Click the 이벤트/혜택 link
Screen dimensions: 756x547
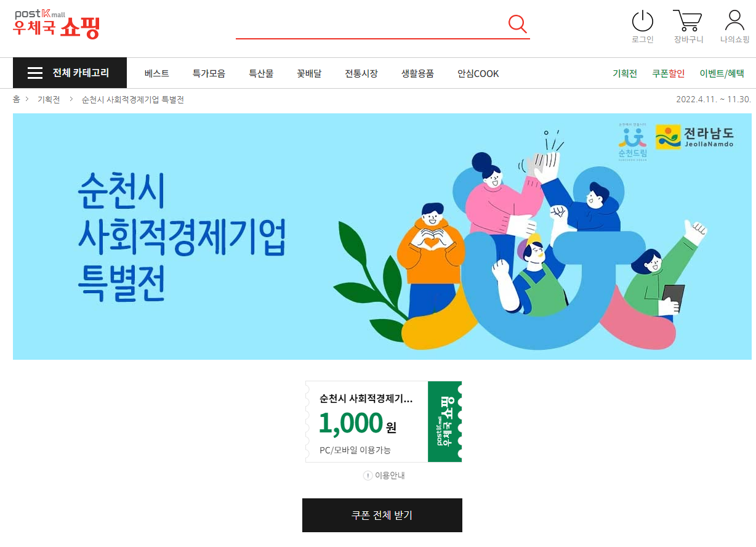722,73
